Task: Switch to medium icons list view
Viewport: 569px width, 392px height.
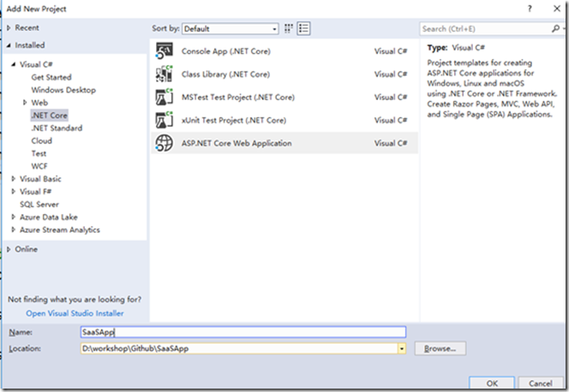Action: tap(303, 28)
